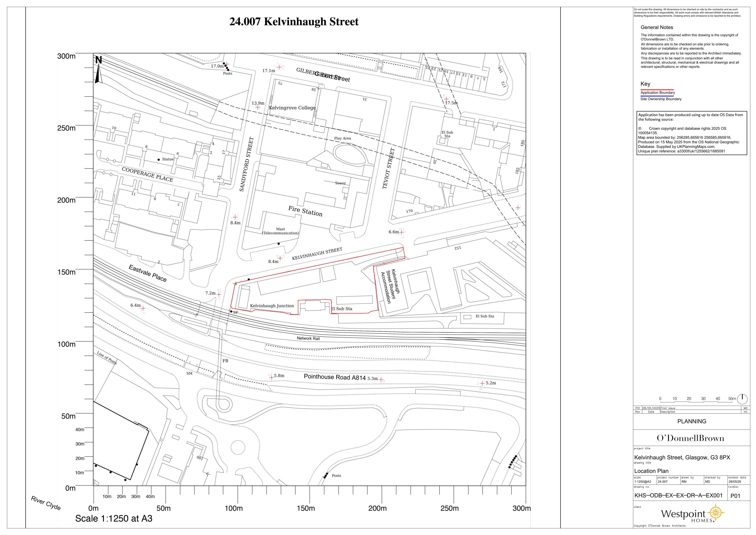Click the blue Site Ownership key line
This screenshot has width=756, height=535.
point(657,96)
